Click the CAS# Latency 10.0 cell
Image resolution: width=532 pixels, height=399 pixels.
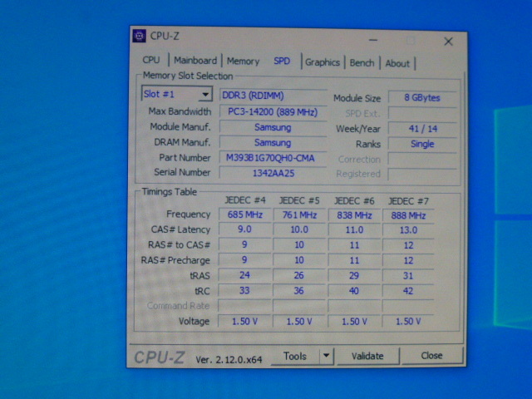tap(299, 229)
